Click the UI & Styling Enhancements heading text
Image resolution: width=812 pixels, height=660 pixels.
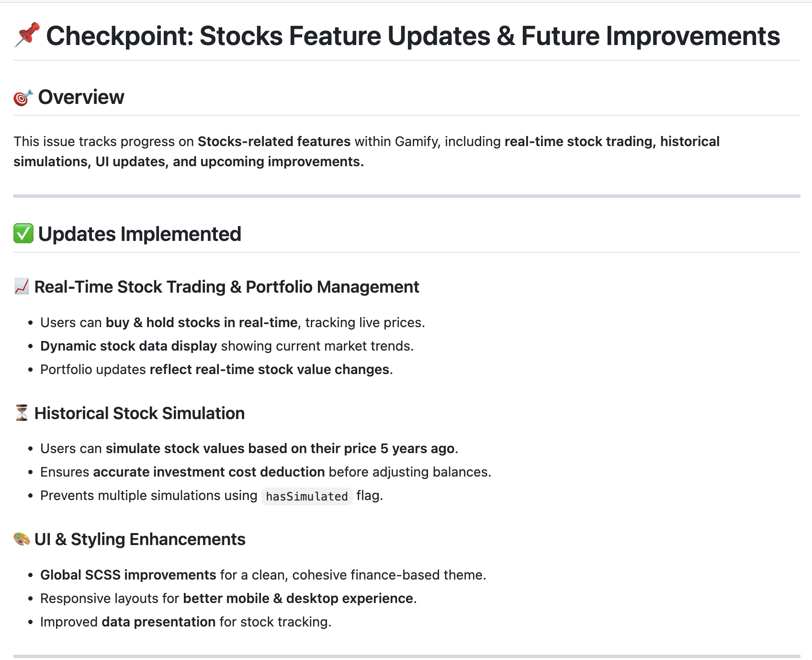pyautogui.click(x=140, y=539)
